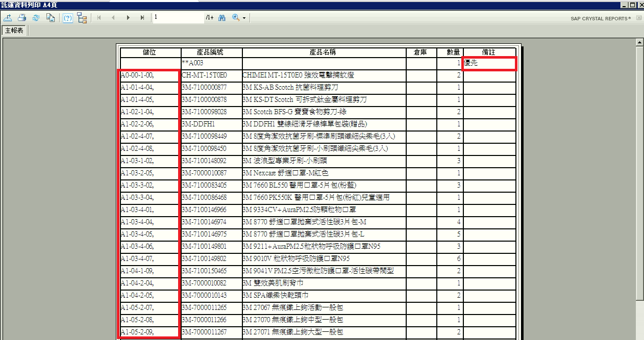Select the 主報表 tab
Screen dimensions: 644x340
click(x=14, y=31)
